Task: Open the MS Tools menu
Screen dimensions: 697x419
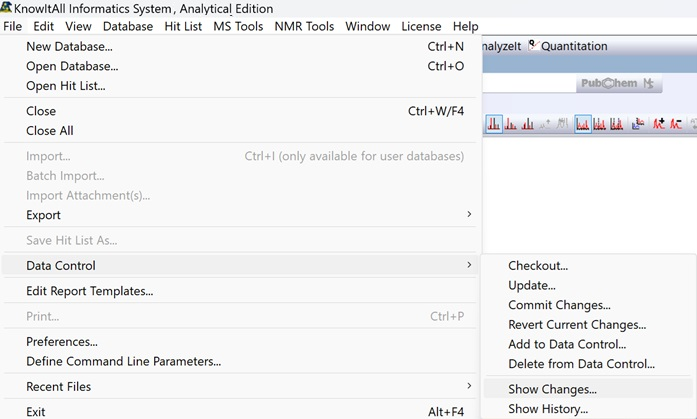Action: click(x=238, y=26)
